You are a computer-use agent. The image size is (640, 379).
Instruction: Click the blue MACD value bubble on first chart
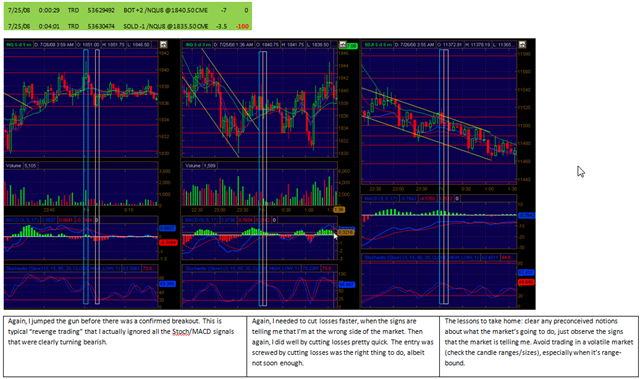[x=167, y=228]
